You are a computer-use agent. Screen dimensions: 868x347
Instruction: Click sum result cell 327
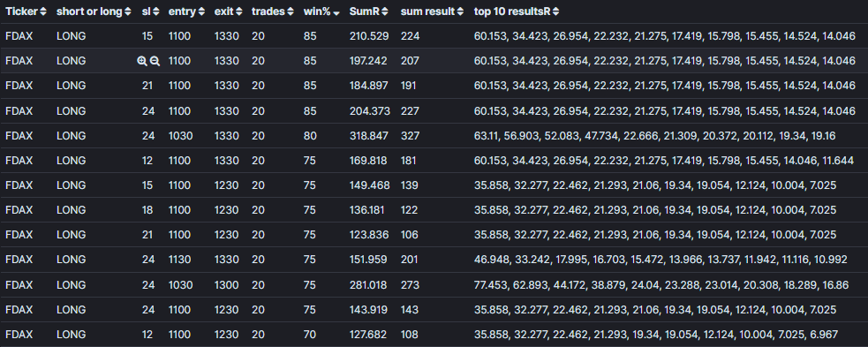(411, 136)
